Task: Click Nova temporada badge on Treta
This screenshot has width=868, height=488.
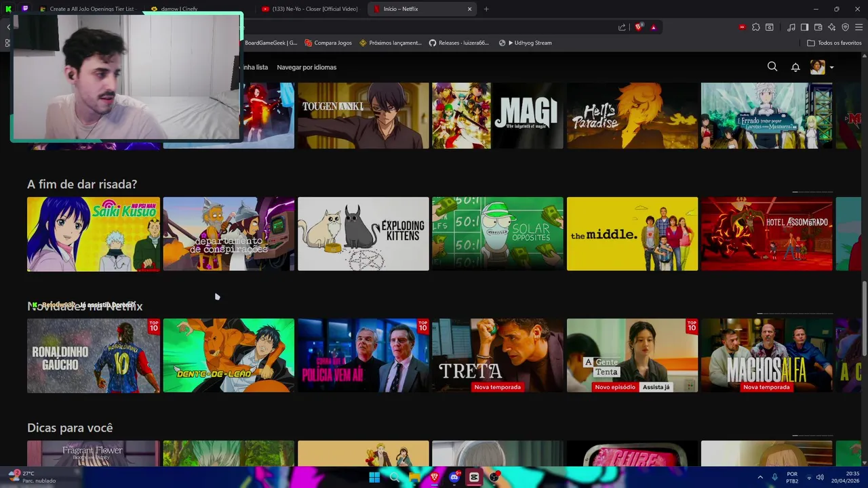Action: pos(498,387)
